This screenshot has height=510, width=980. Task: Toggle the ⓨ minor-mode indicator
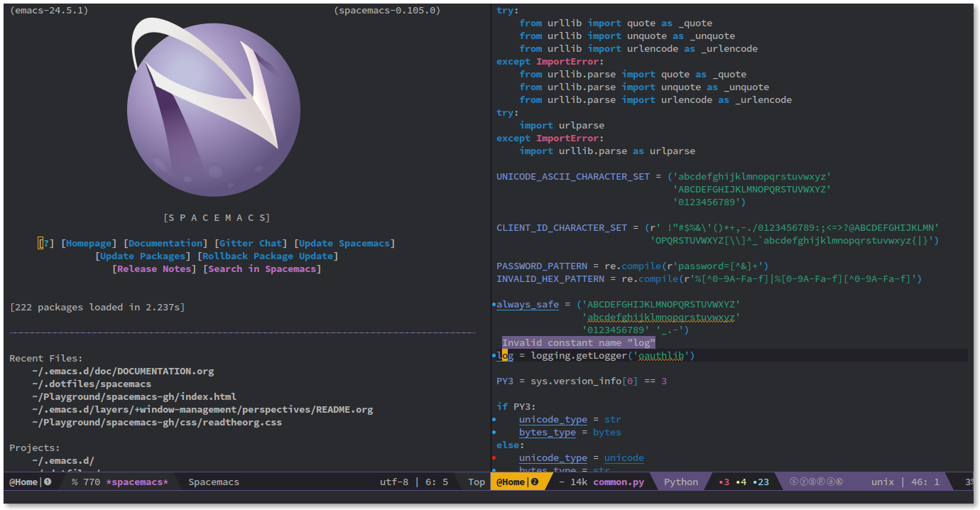[804, 482]
